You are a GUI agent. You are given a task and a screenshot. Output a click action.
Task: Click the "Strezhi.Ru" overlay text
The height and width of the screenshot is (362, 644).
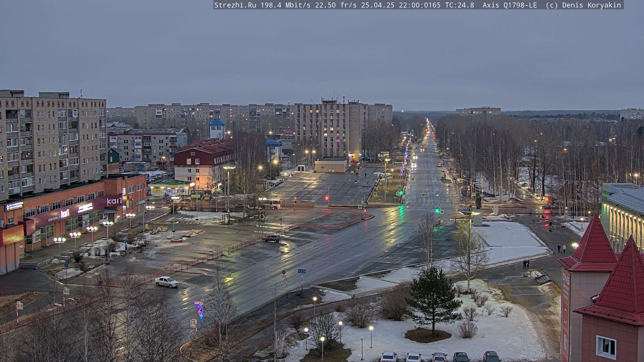pyautogui.click(x=235, y=5)
